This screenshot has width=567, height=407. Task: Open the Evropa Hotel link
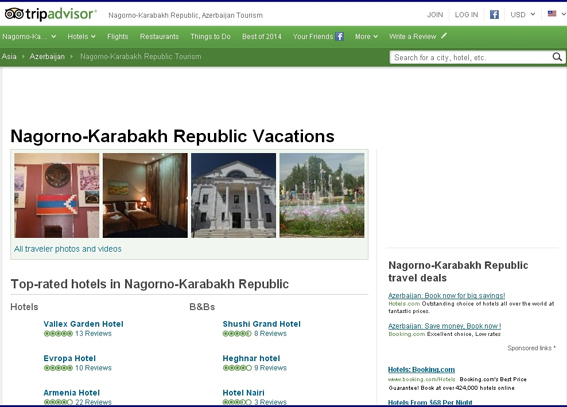coord(69,358)
